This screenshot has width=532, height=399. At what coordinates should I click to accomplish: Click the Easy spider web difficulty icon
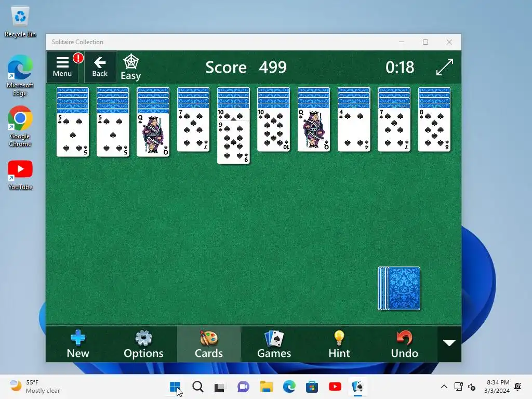[x=131, y=67]
